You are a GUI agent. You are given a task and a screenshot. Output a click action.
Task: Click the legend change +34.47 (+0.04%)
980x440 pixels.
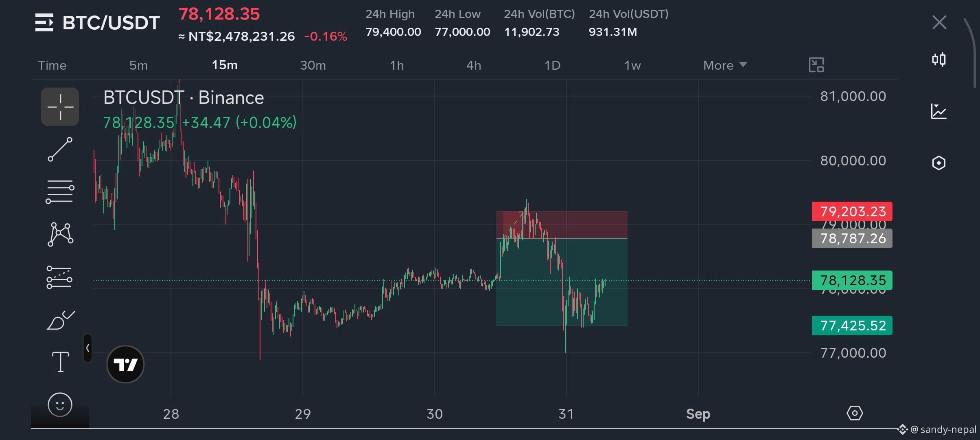tap(239, 123)
